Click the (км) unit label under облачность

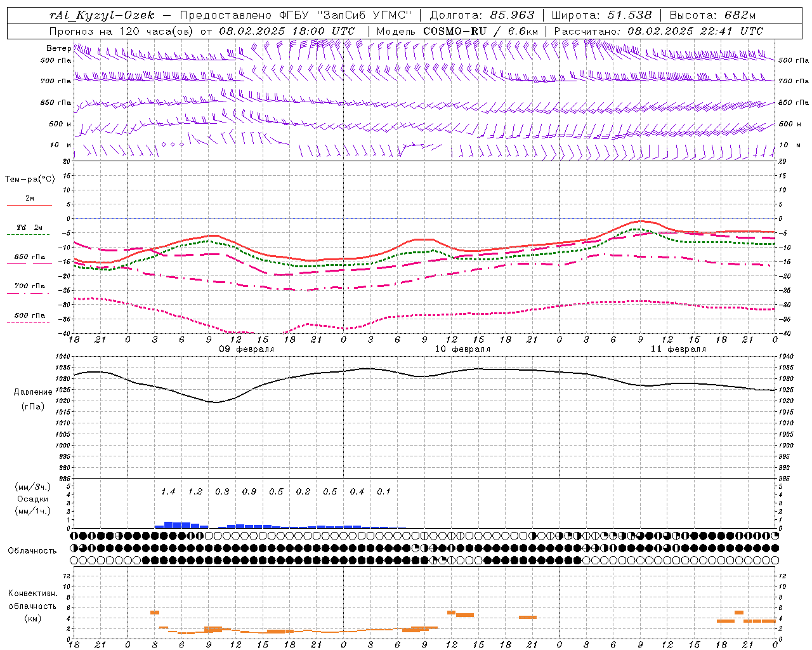[32, 618]
